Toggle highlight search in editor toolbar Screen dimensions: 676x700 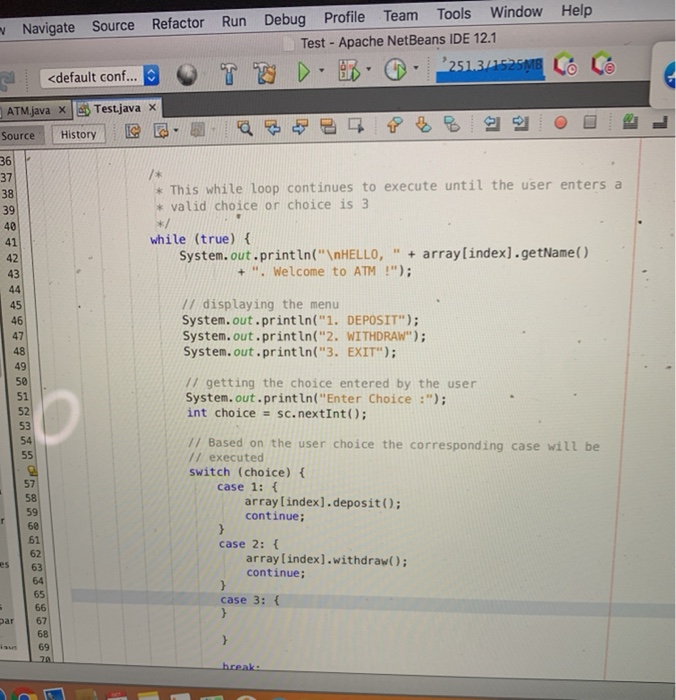point(328,127)
